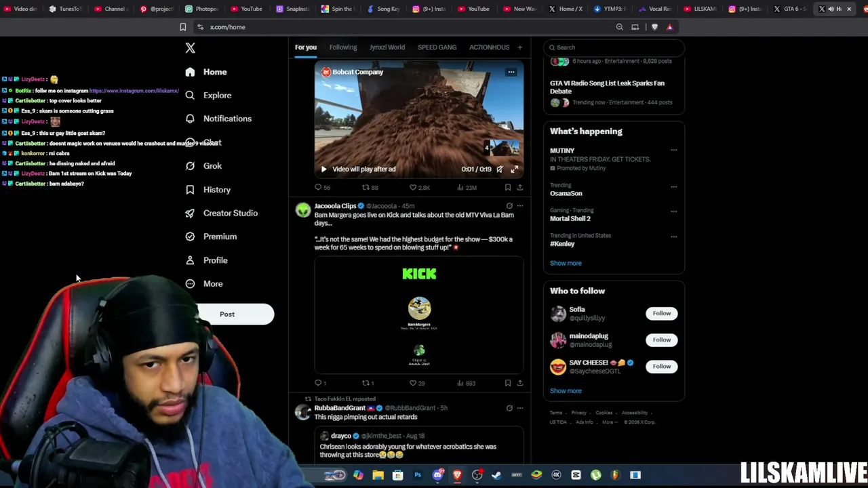Share the Bobcat Company post
Viewport: 868px width, 488px height.
[520, 188]
